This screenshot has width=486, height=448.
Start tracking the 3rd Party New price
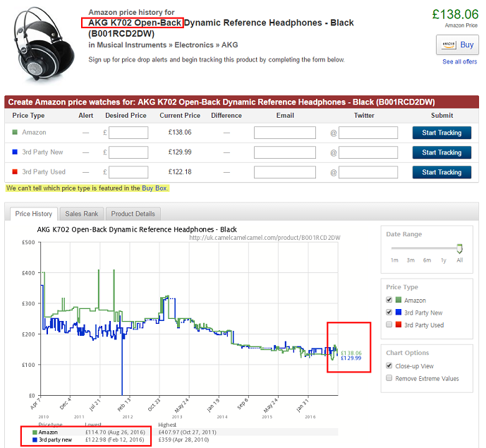tap(442, 152)
